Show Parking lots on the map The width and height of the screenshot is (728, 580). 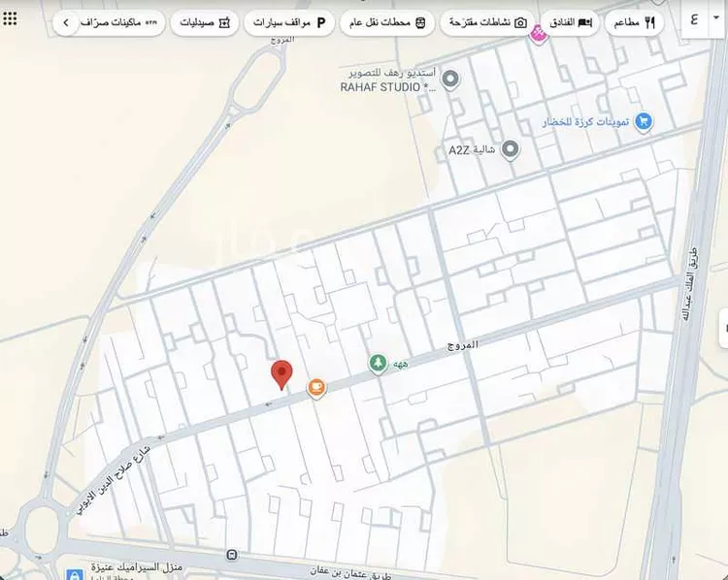pyautogui.click(x=289, y=22)
